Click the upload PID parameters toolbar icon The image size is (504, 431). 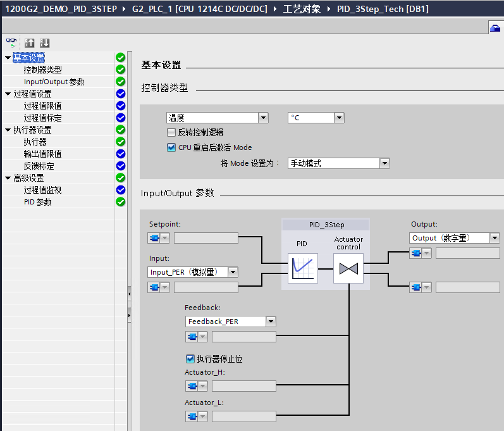click(30, 43)
